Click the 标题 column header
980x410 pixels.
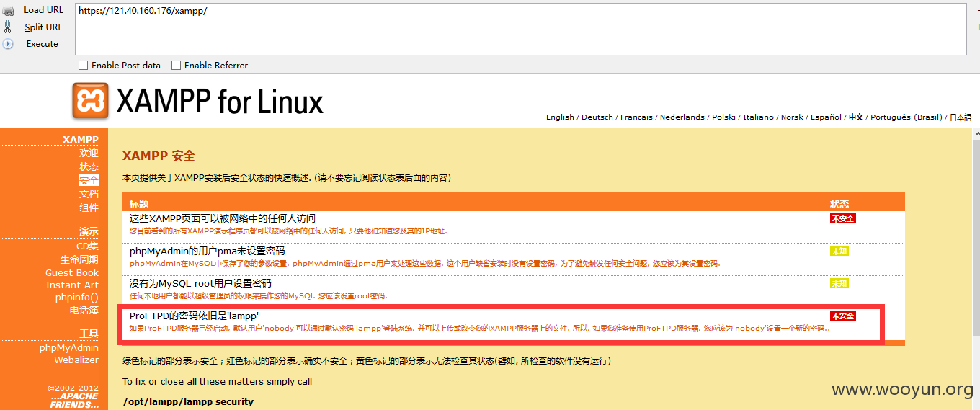click(139, 204)
